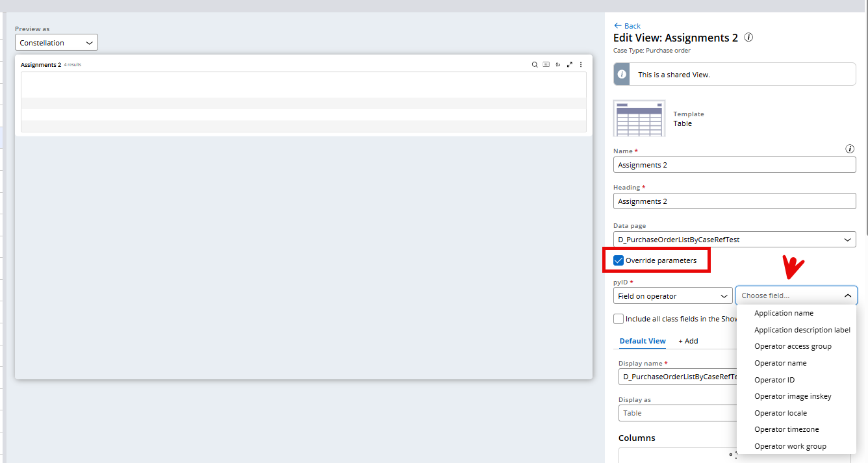Click the Back link
The width and height of the screenshot is (868, 463).
click(626, 25)
